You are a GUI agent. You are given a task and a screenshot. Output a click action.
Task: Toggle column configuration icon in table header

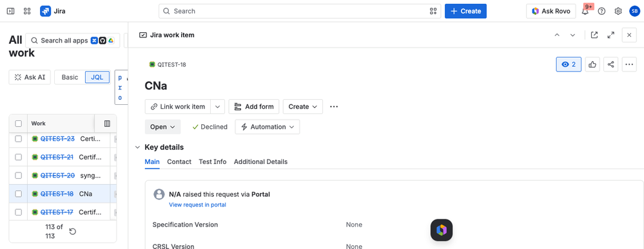(x=107, y=124)
